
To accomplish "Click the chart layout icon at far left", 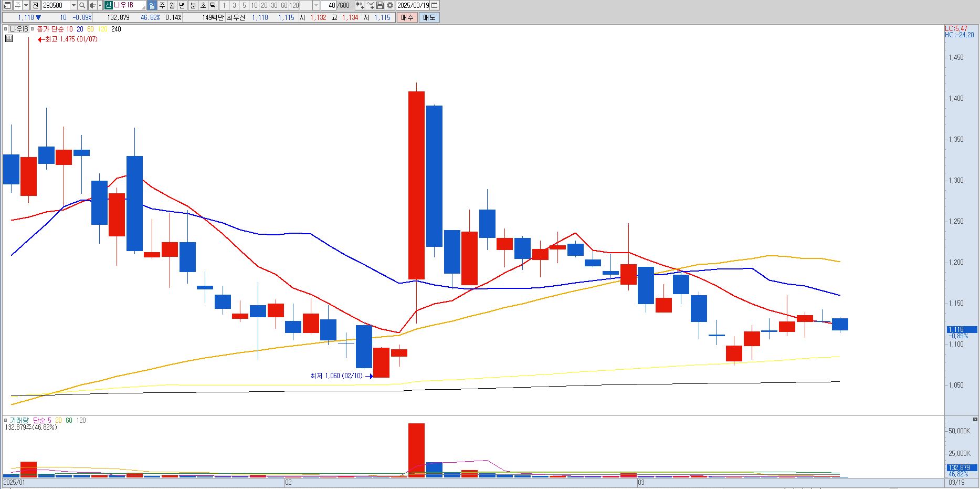I will tap(7, 5).
